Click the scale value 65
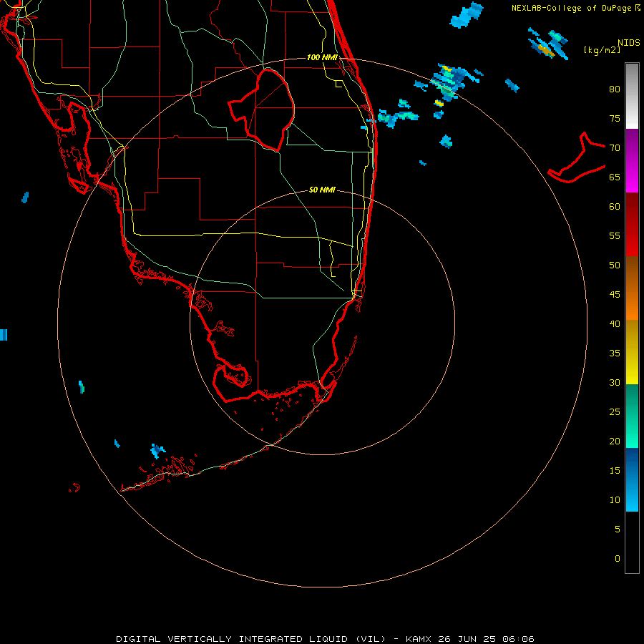This screenshot has height=644, width=644. pos(615,177)
